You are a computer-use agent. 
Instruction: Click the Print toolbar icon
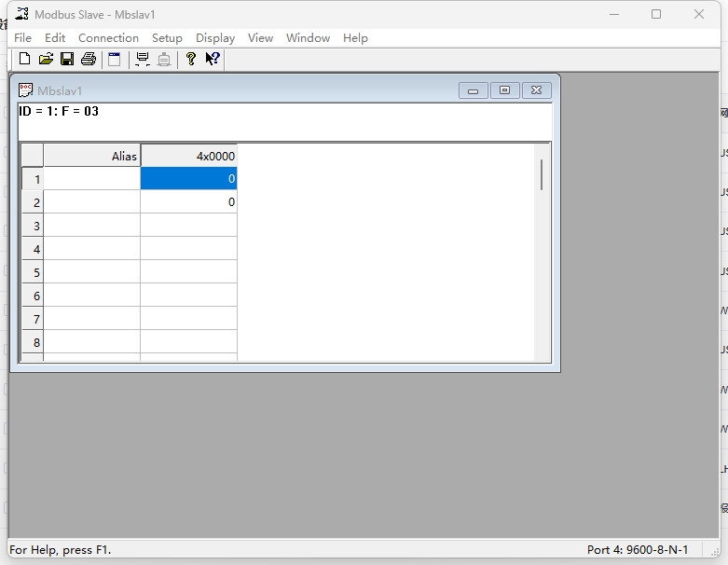89,60
